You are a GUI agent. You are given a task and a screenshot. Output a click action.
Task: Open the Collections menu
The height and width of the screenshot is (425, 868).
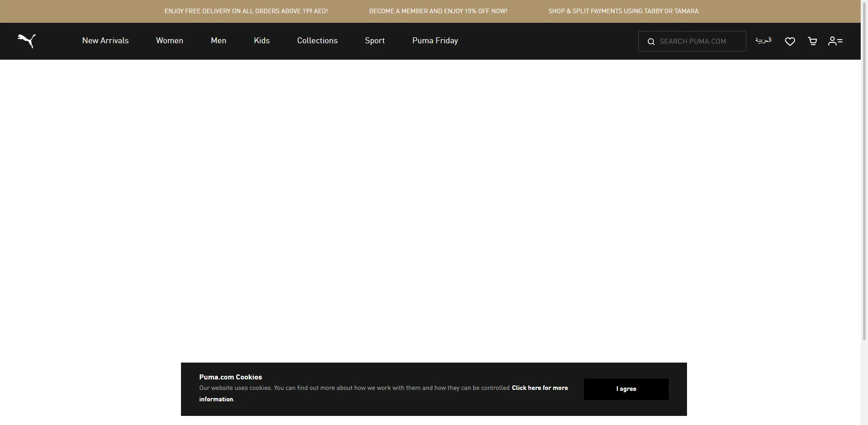point(317,41)
